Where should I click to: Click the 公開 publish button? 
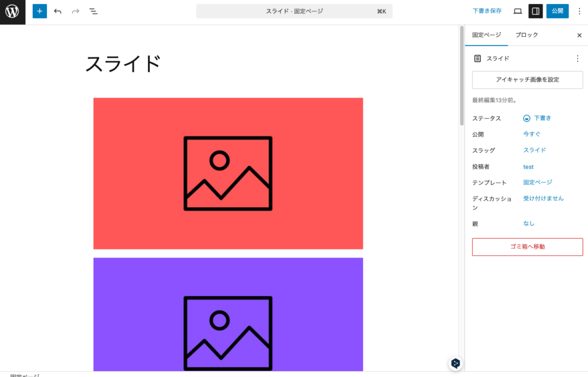[557, 11]
